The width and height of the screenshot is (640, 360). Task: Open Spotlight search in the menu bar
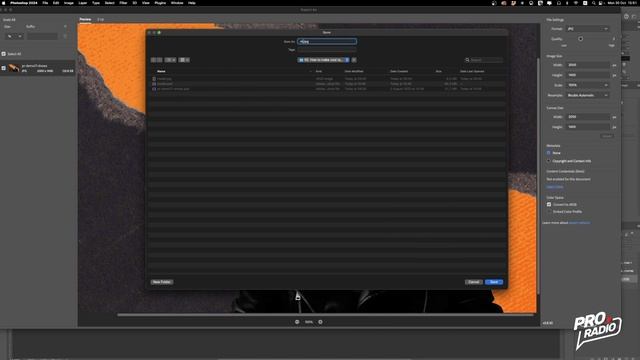[593, 3]
